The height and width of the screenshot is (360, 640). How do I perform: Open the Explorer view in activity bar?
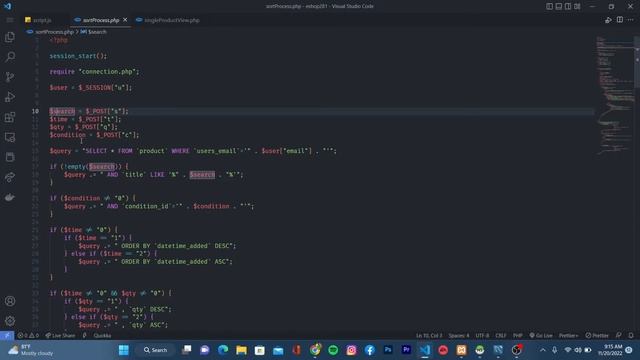coord(10,37)
